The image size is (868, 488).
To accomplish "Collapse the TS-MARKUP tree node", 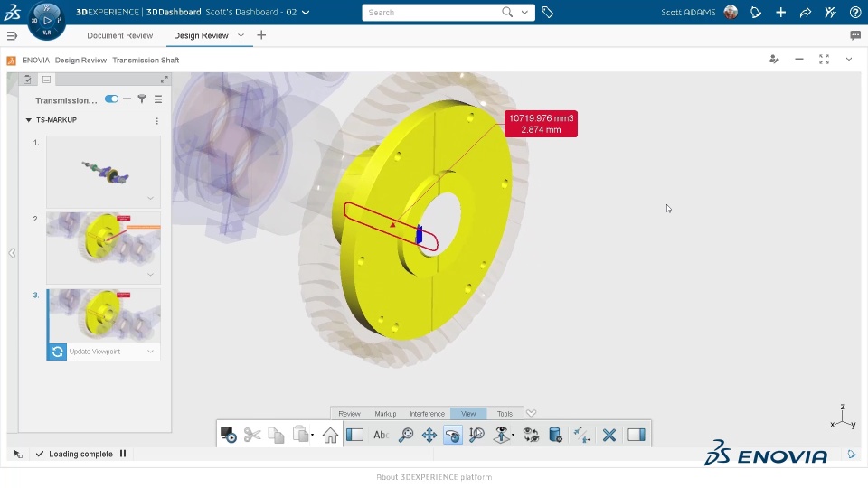I will point(29,120).
